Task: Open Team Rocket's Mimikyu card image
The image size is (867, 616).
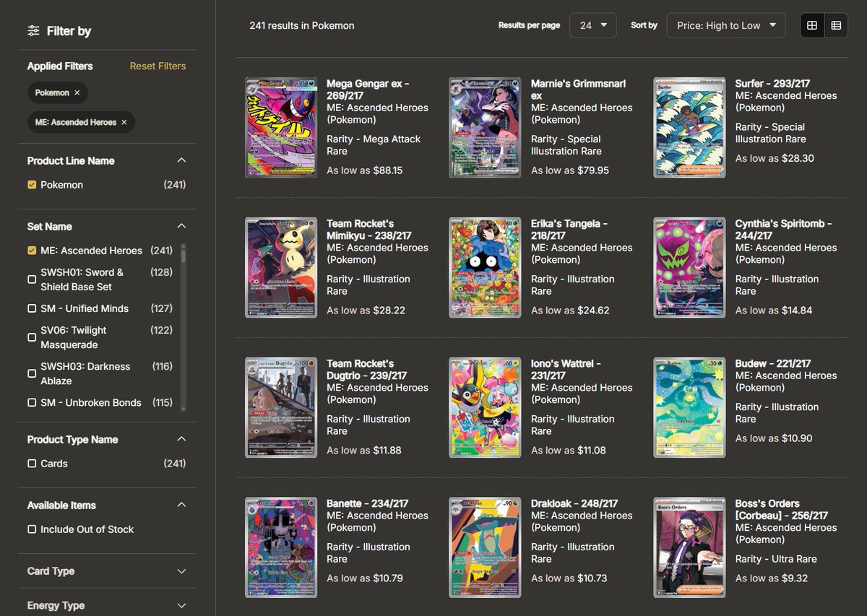Action: (x=281, y=267)
